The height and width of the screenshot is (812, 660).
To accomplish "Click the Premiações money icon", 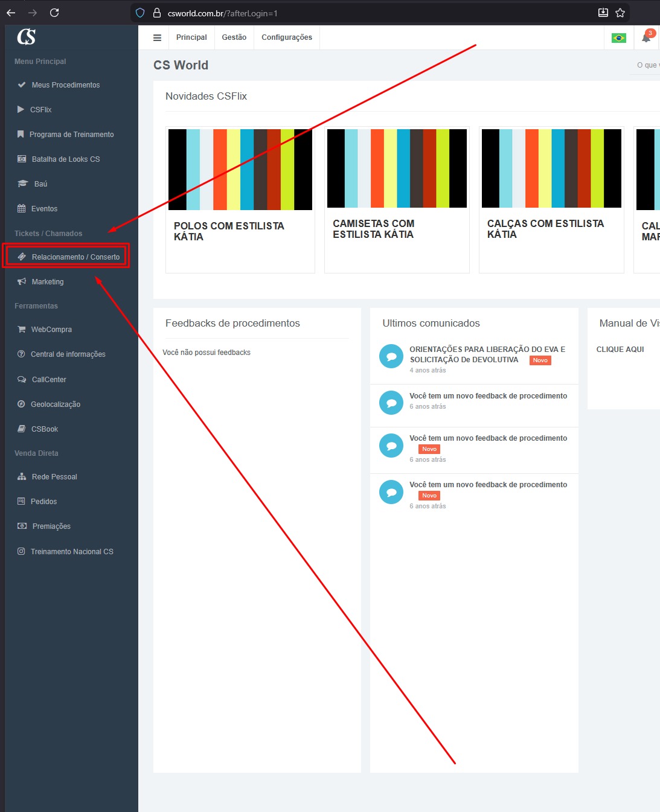I will pos(22,526).
